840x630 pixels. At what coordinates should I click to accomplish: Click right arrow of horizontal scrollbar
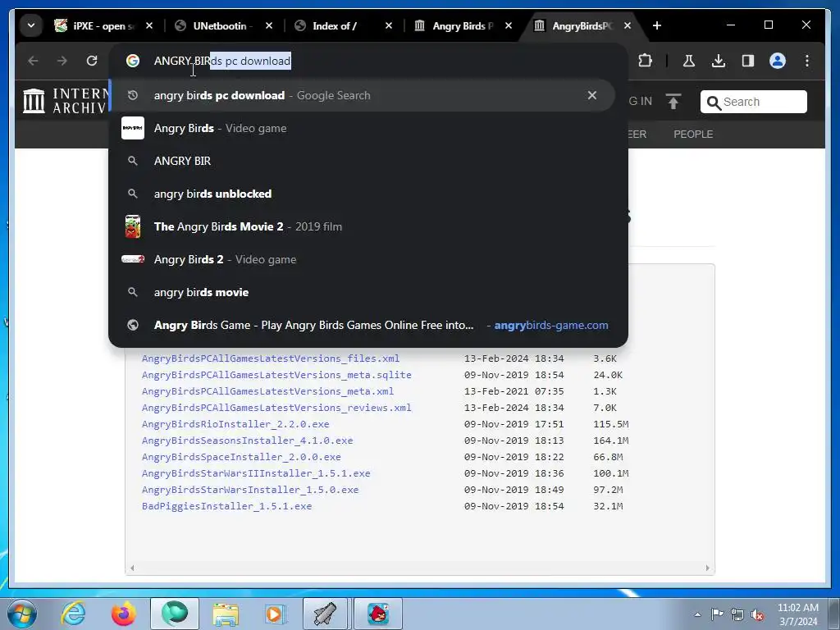click(707, 568)
